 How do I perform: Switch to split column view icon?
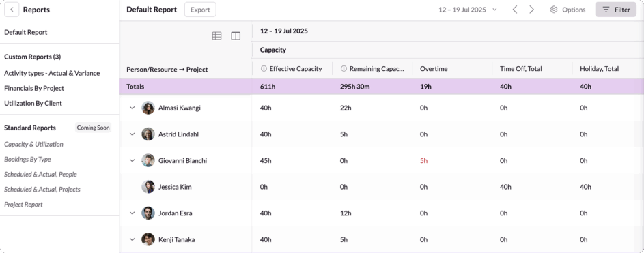[236, 36]
